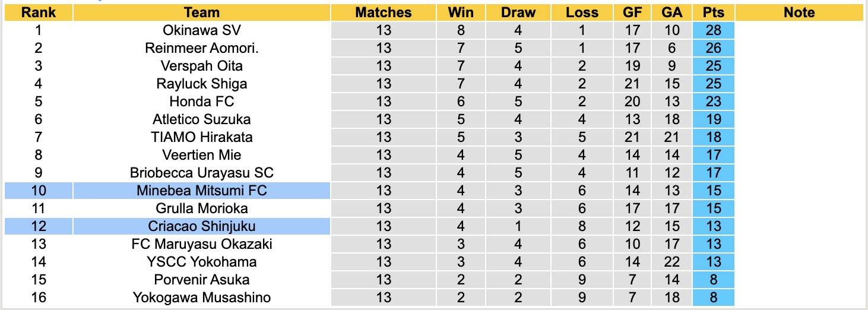The image size is (868, 310).
Task: Click the highlighted Criacao Shinjuku team
Action: tap(201, 226)
